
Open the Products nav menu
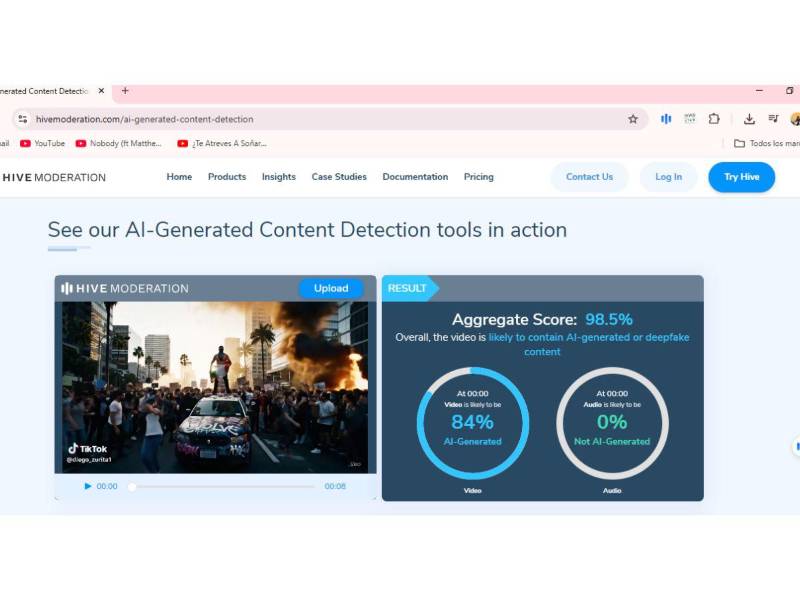[x=227, y=177]
